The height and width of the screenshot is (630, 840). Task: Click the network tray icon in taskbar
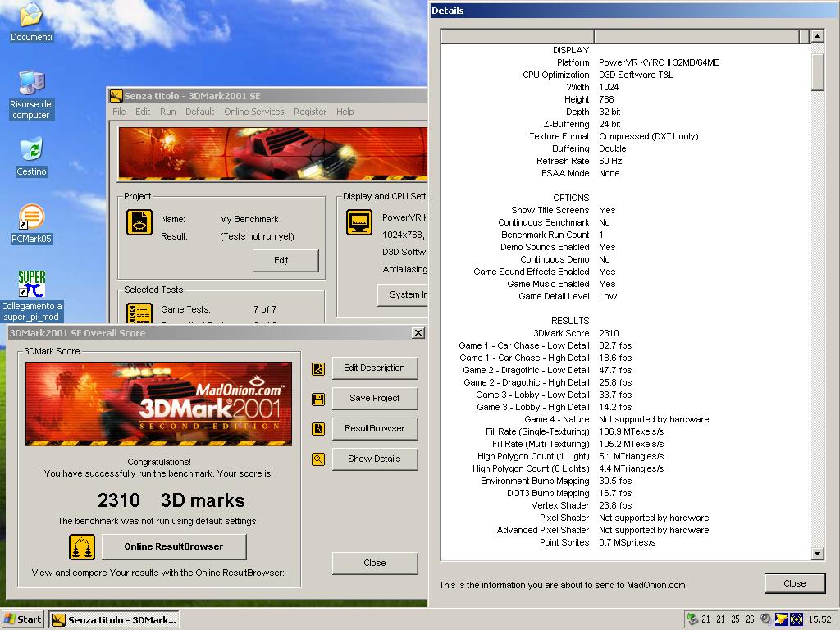(x=692, y=619)
